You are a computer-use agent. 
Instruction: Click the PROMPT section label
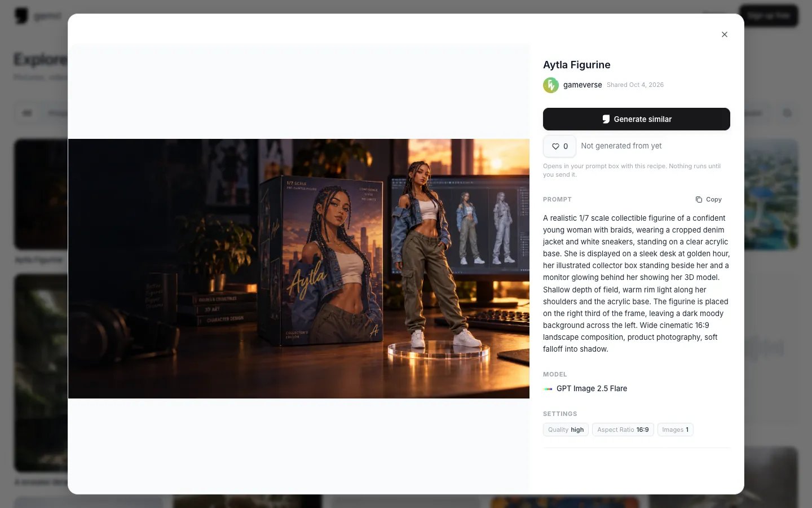click(x=557, y=199)
